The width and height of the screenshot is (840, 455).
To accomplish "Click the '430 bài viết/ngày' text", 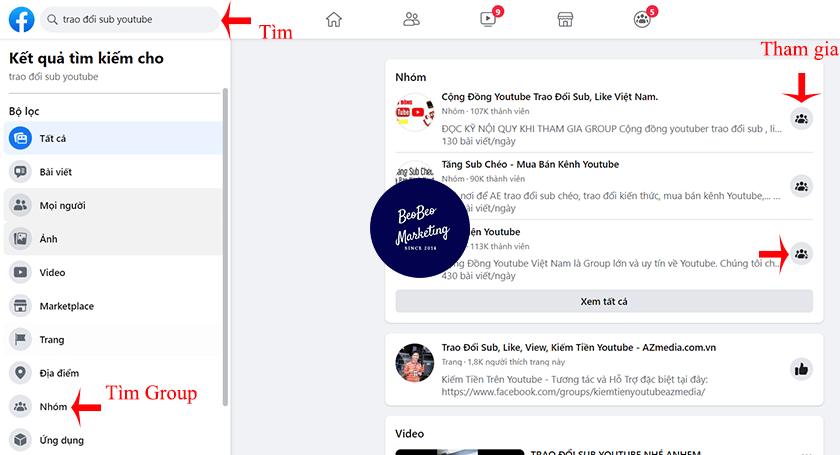I will coord(478,276).
